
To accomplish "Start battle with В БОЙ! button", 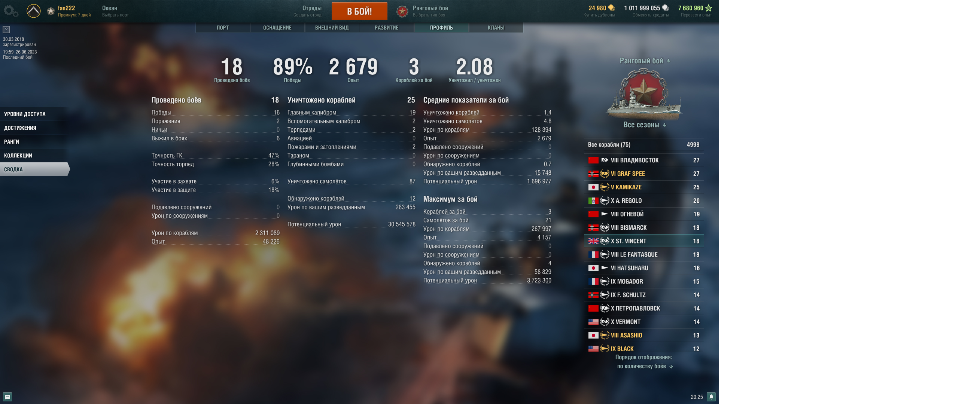I will coord(359,11).
